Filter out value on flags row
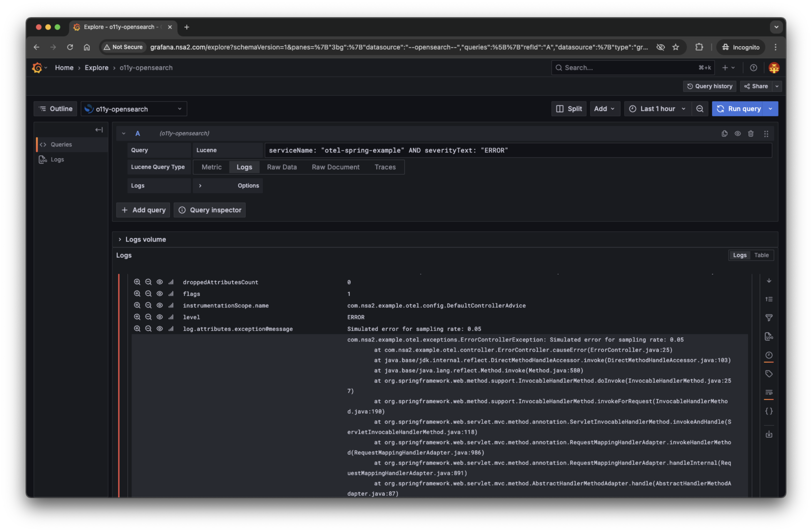The height and width of the screenshot is (532, 812). (x=148, y=294)
